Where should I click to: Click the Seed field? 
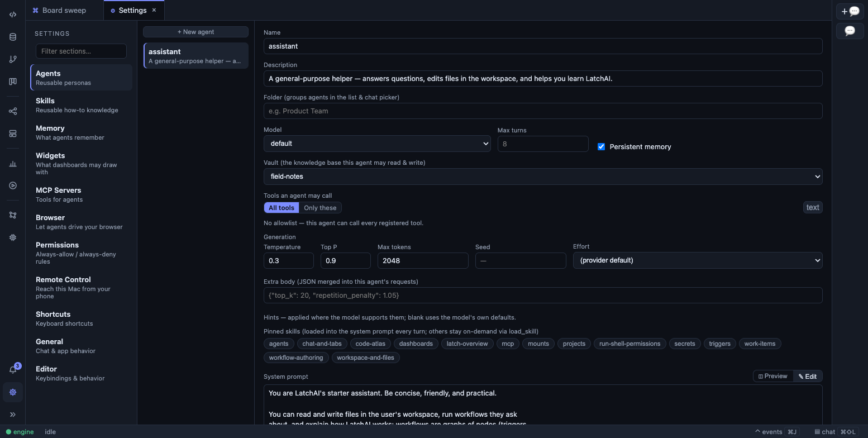click(521, 260)
